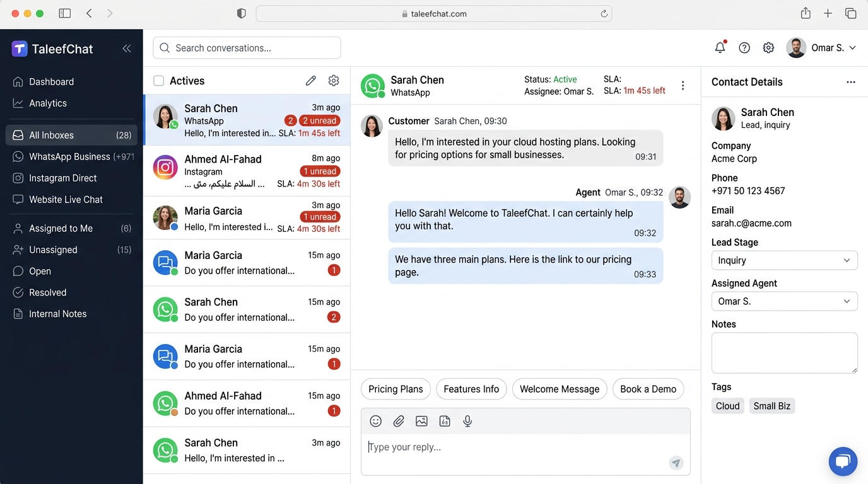868x484 pixels.
Task: Click Sarah Chen's avatar in Contact Details
Action: point(724,118)
